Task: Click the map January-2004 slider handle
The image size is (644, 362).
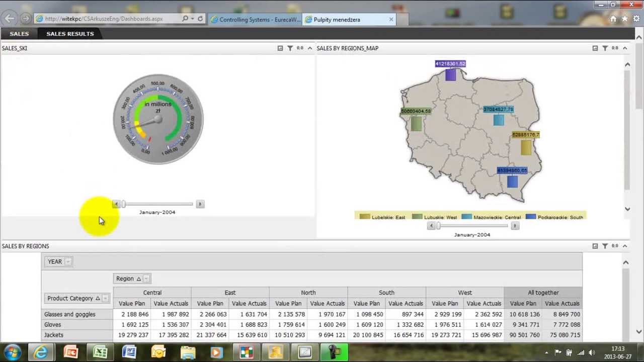Action: 438,226
